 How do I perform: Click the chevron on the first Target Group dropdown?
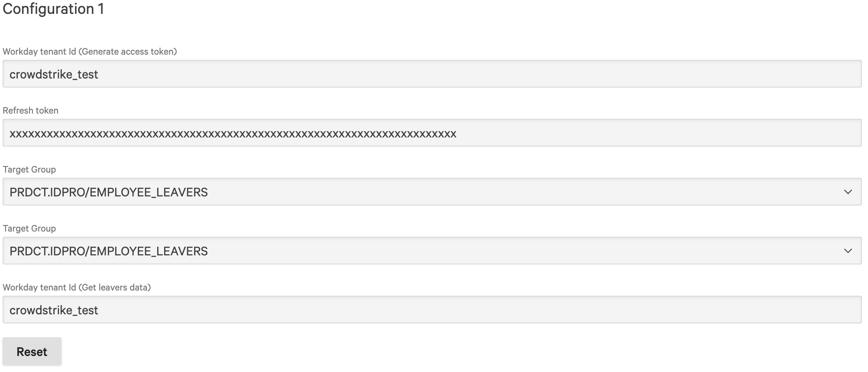coord(848,192)
